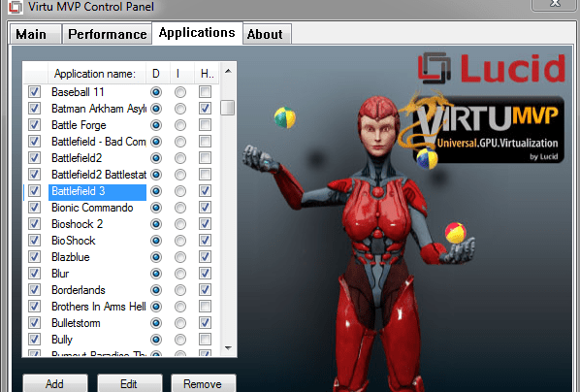This screenshot has height=392, width=580.
Task: Uncheck the Batman Arkham Asylum enable checkbox
Action: tap(34, 109)
